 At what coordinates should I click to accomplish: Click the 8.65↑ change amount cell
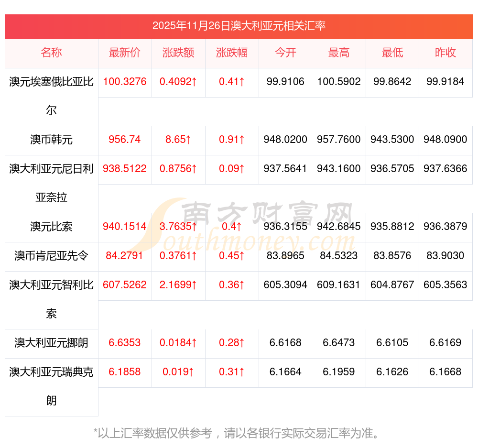coord(178,140)
